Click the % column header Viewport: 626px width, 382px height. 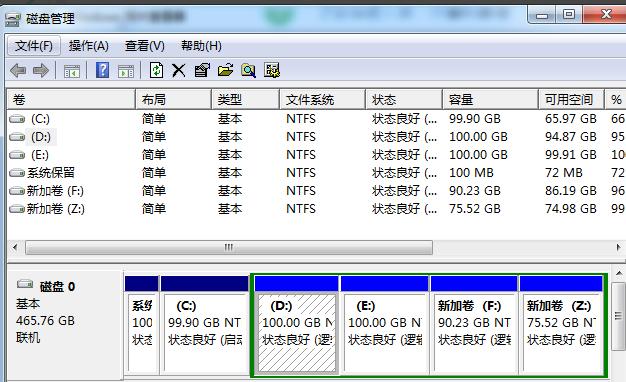616,99
